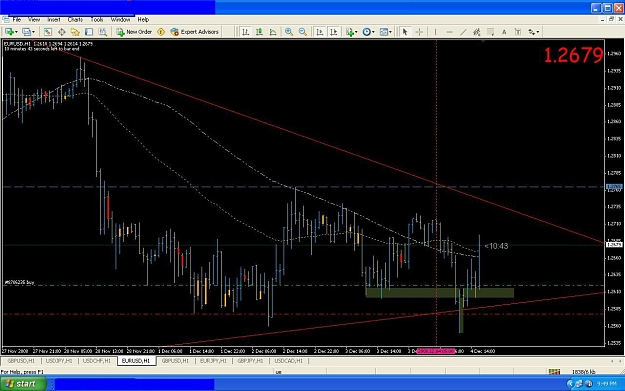This screenshot has height=391, width=625.
Task: Select the olive-green rectangle on chart
Action: 440,293
